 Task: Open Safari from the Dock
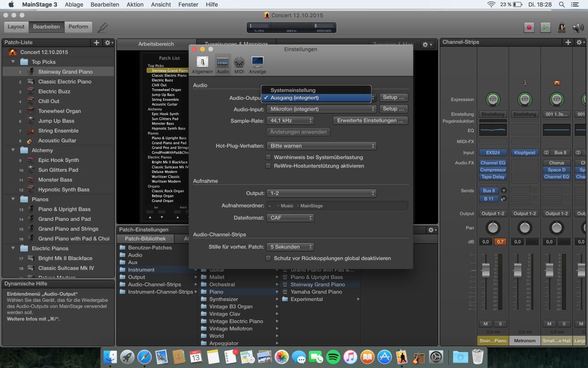tap(144, 356)
